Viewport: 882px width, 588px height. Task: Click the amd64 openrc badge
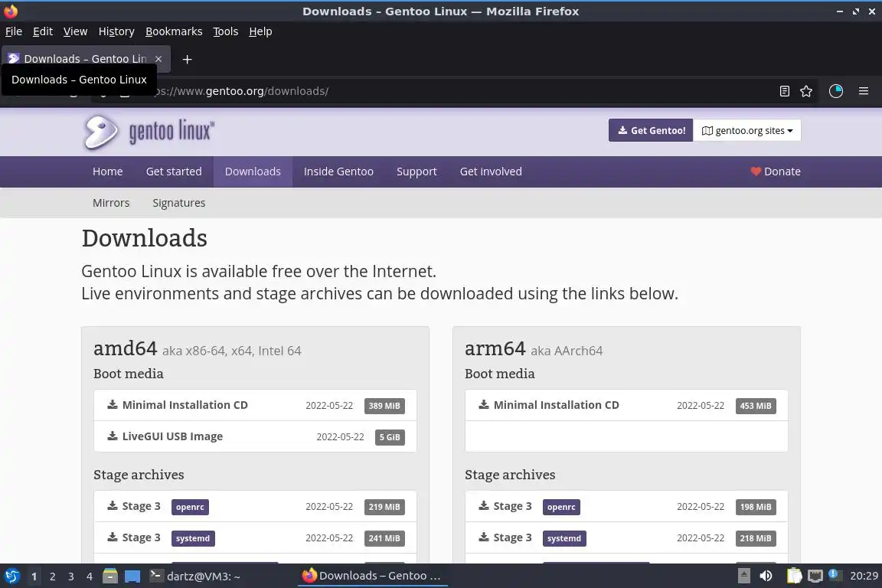pyautogui.click(x=190, y=507)
